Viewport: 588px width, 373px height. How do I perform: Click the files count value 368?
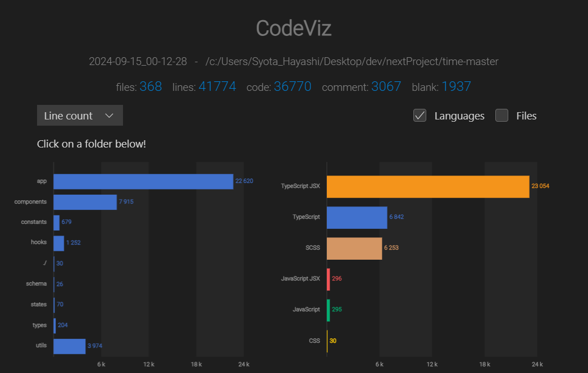[151, 86]
